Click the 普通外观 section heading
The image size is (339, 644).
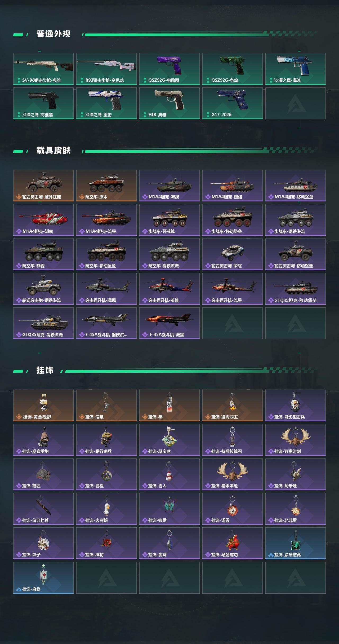click(x=53, y=34)
